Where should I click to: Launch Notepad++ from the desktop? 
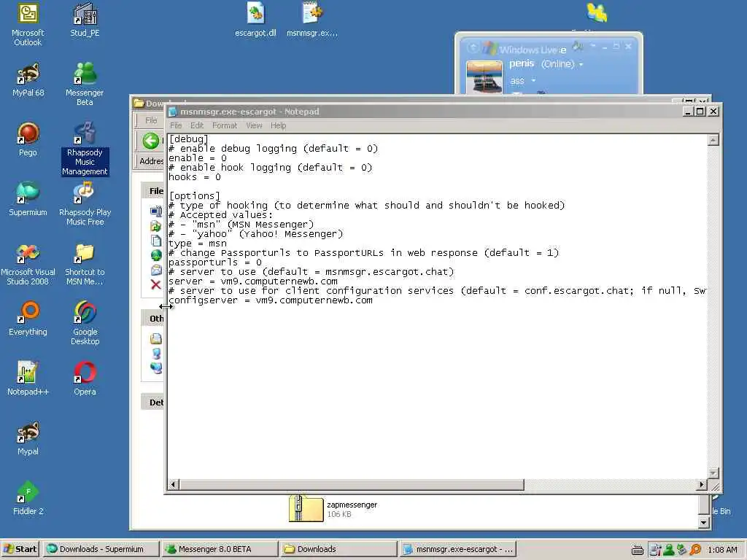tap(28, 379)
